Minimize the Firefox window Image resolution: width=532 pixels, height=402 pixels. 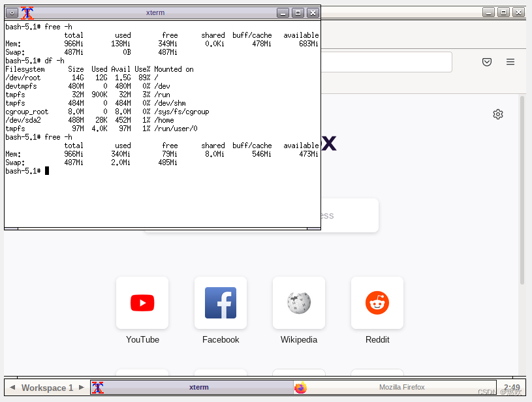click(x=488, y=12)
